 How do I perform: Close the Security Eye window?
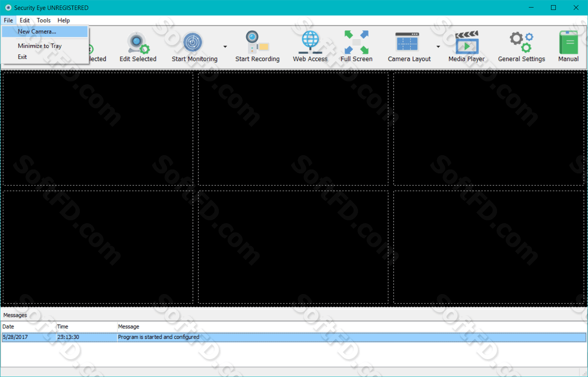click(x=576, y=8)
